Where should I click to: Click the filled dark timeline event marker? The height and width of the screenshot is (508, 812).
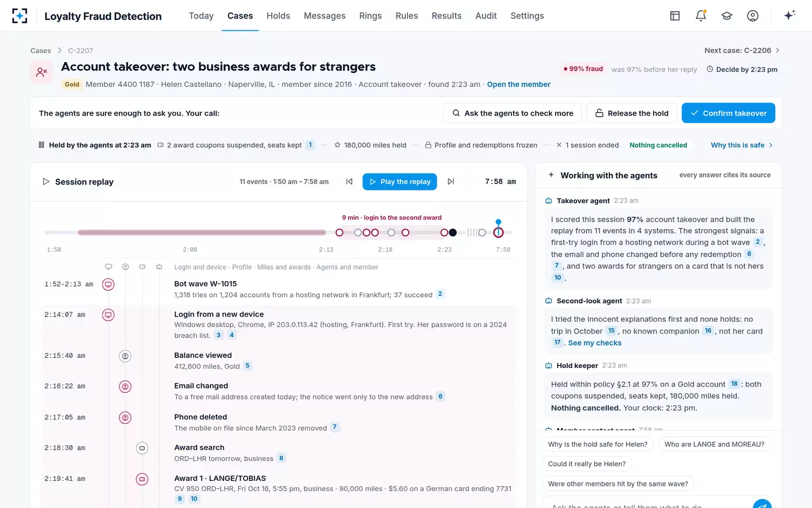pos(453,233)
